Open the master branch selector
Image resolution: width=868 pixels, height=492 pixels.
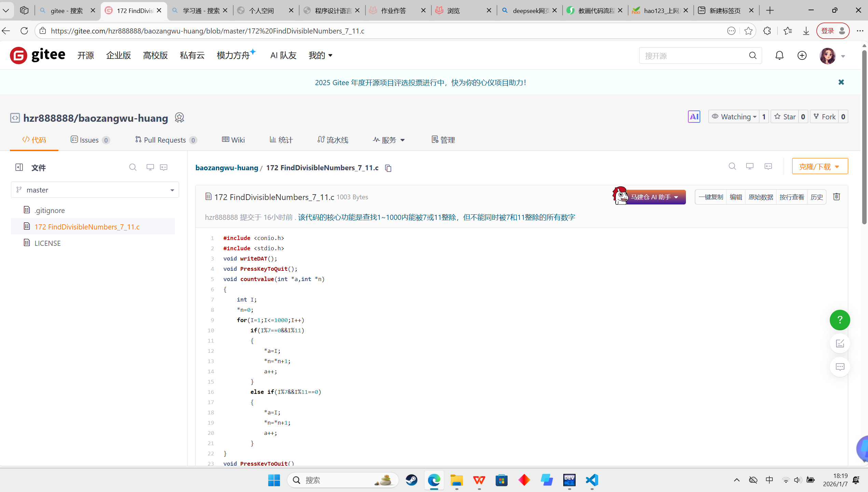(95, 190)
